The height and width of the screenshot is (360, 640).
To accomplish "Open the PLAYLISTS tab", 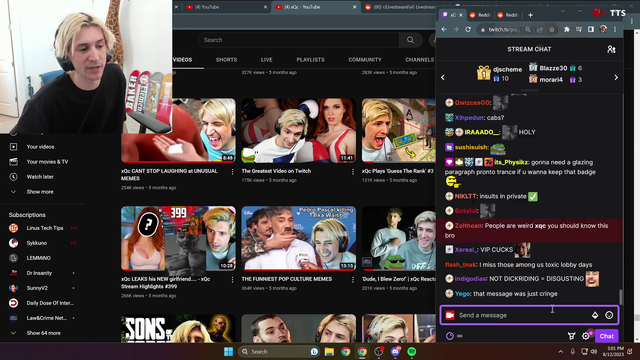I will click(x=311, y=60).
